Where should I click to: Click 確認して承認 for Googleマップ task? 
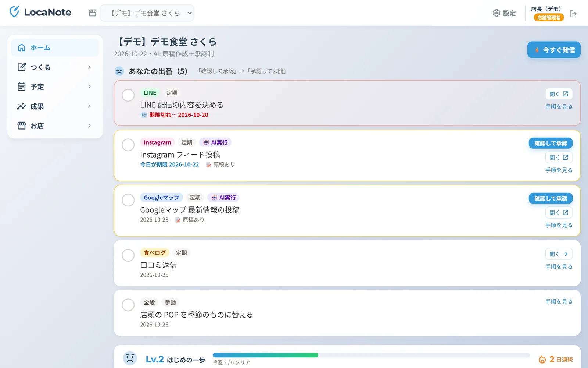[551, 198]
